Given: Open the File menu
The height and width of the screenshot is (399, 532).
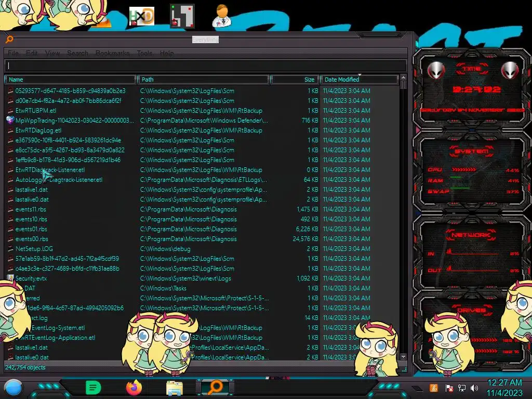Looking at the screenshot, I should click(13, 54).
